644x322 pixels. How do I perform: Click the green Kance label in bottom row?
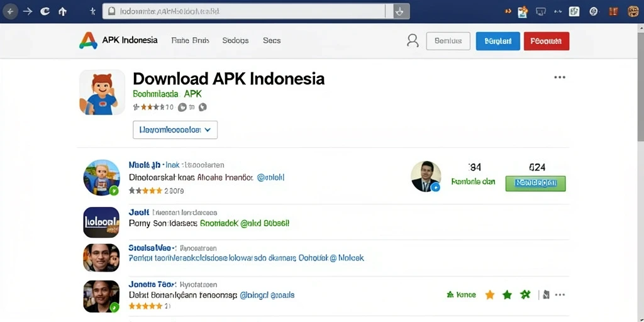(x=461, y=295)
